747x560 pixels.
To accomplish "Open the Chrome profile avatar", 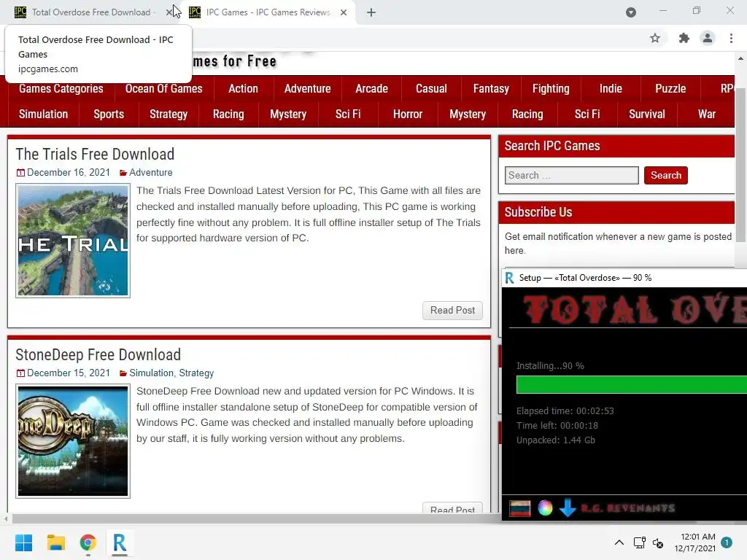I will (x=708, y=38).
